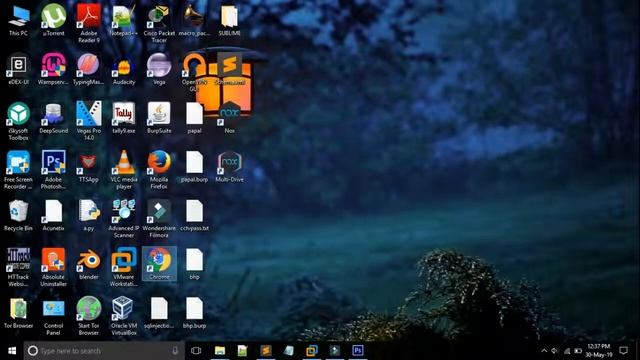The height and width of the screenshot is (360, 640).
Task: Open File Explorer from the taskbar
Action: pos(220,351)
